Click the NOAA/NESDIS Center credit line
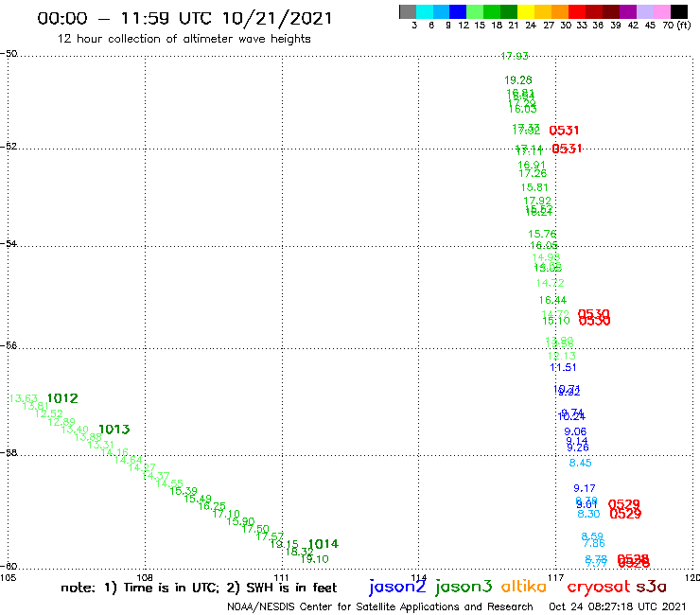The image size is (700, 615). (380, 606)
